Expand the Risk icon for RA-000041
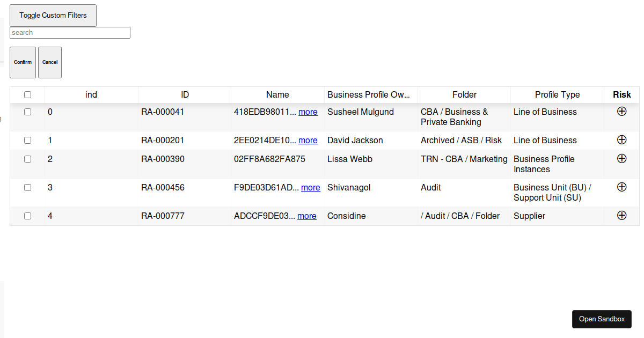644x338 pixels. (621, 111)
